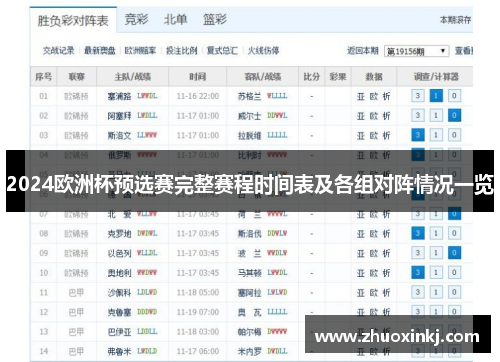500x362 pixels.
Task: Toggle selected option 3 for match 03 斯洛文
Action: 418,135
